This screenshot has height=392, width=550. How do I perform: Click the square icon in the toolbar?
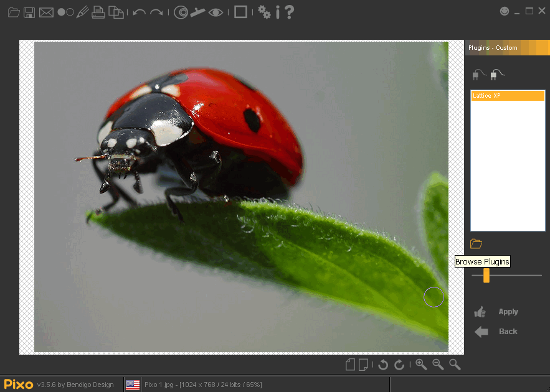(x=240, y=12)
